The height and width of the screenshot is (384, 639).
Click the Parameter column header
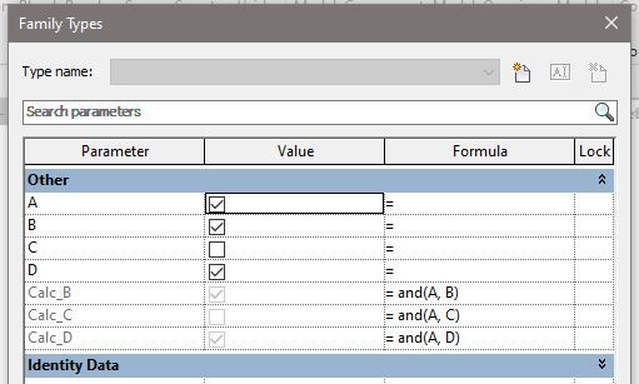point(115,151)
